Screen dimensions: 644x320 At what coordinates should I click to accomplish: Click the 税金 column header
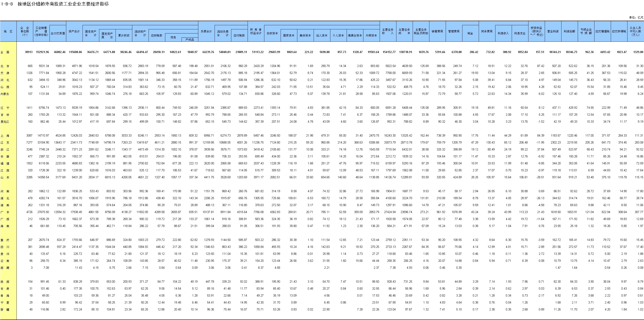(x=470, y=33)
